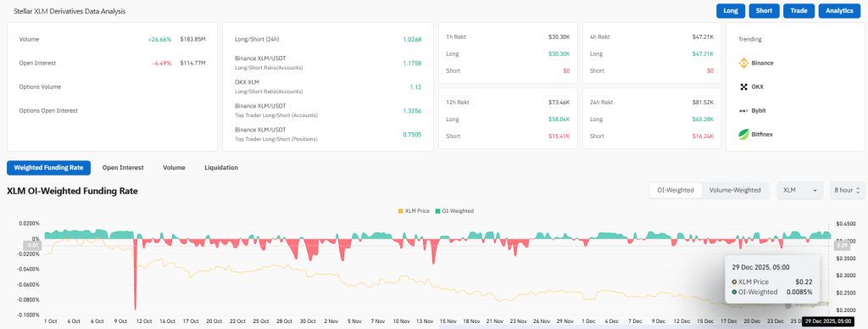
Task: Open the Weighted Funding Rate tab
Action: (x=48, y=167)
